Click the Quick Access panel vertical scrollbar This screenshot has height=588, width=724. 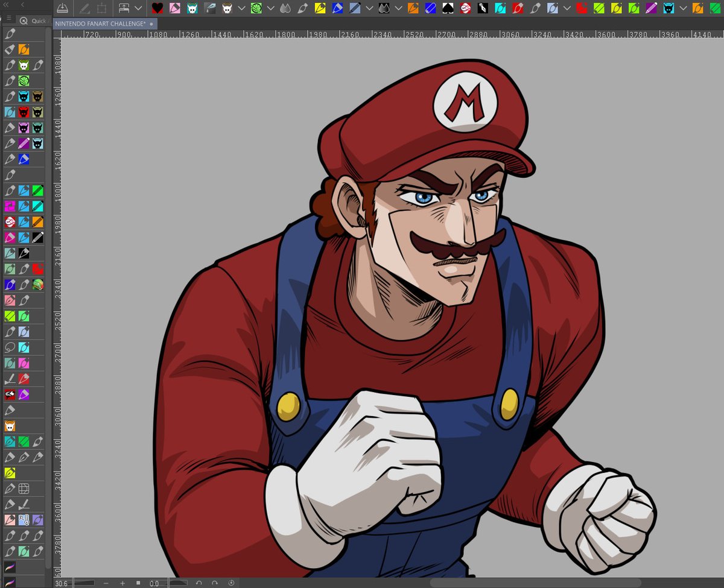coord(48,299)
